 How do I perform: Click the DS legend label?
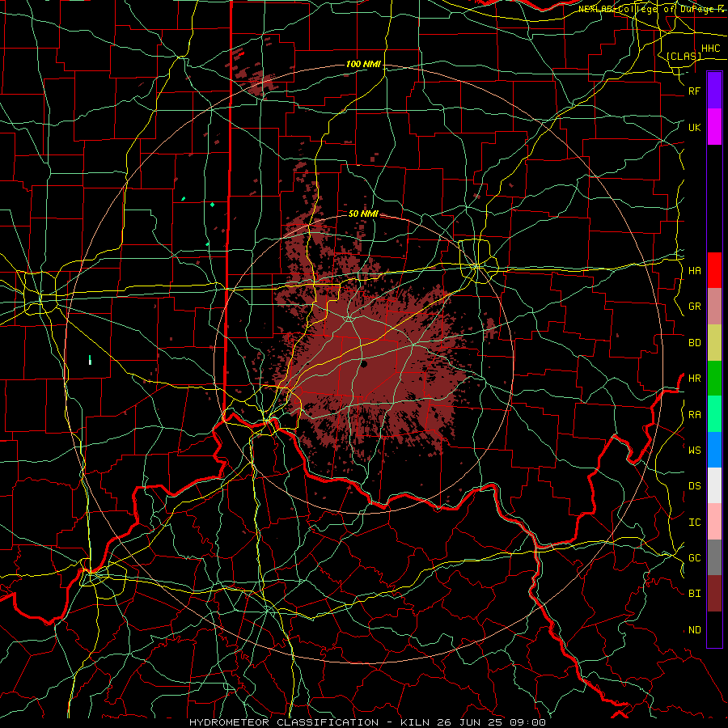point(695,485)
